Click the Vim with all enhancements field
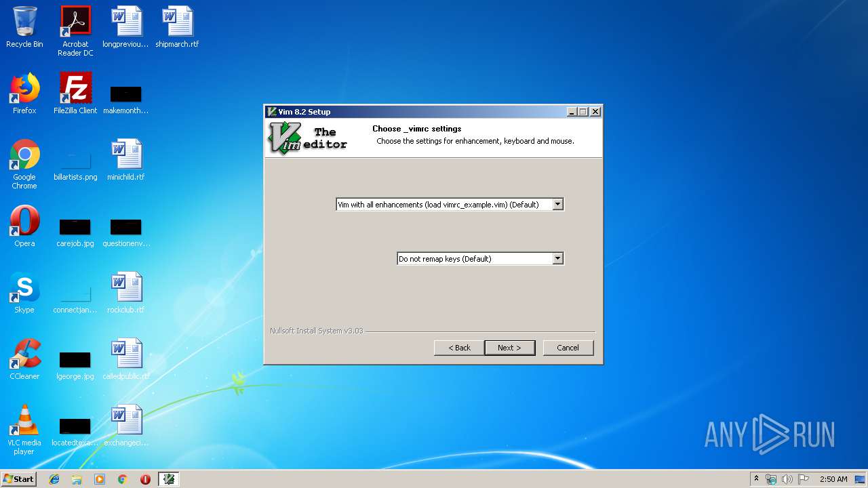868x488 pixels. click(x=450, y=204)
